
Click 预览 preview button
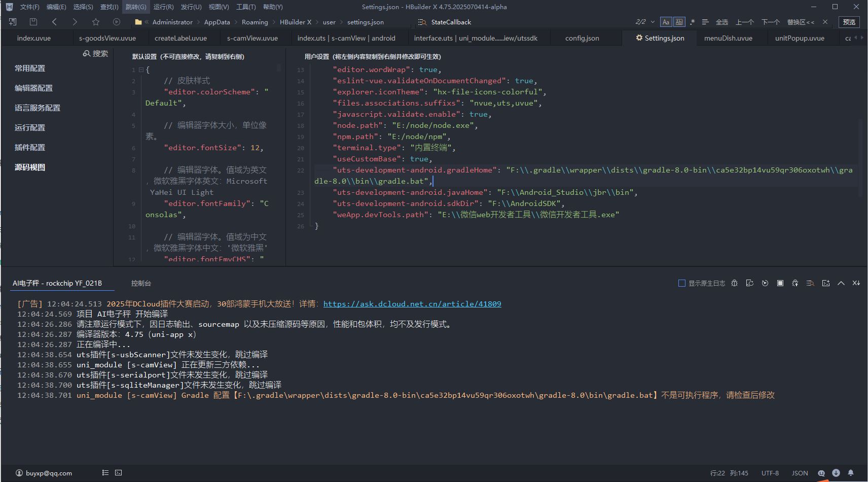[x=849, y=22]
